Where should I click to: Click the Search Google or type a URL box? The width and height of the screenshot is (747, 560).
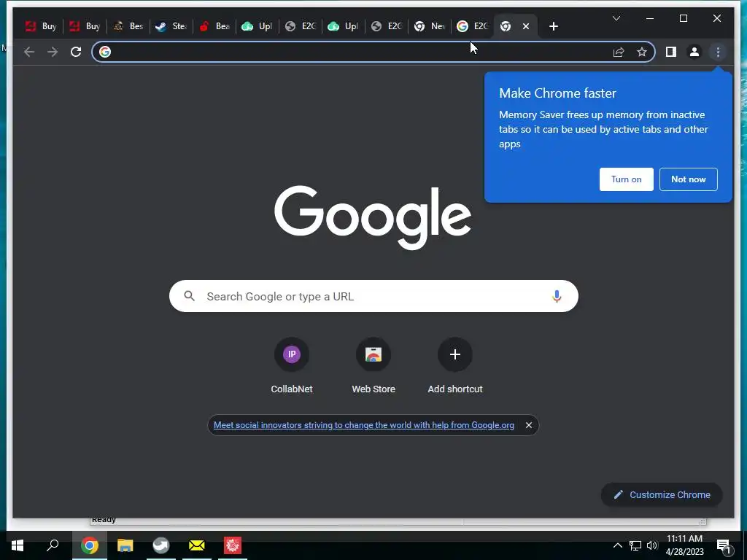(373, 296)
